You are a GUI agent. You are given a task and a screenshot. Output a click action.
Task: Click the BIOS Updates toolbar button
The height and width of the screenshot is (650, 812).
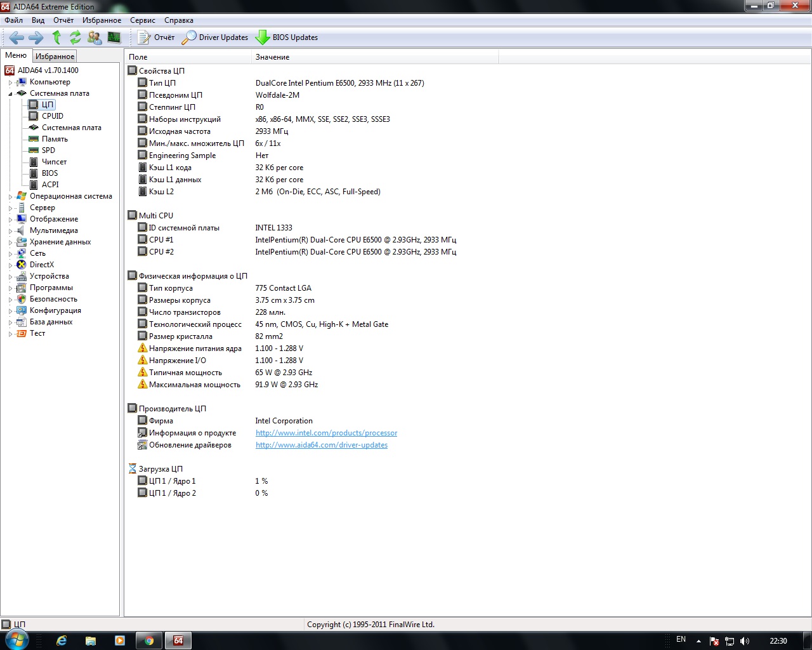287,37
